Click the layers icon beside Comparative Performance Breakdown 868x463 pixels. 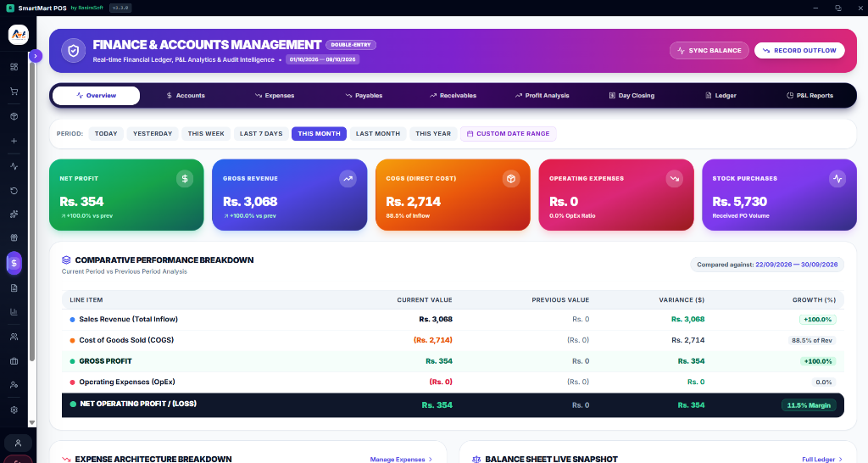66,259
